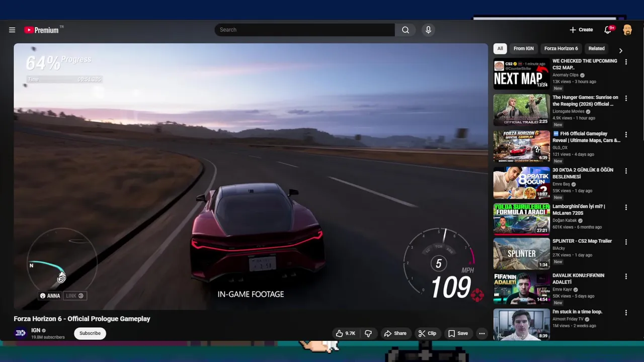Show more chips with right arrow
644x362 pixels.
click(620, 50)
